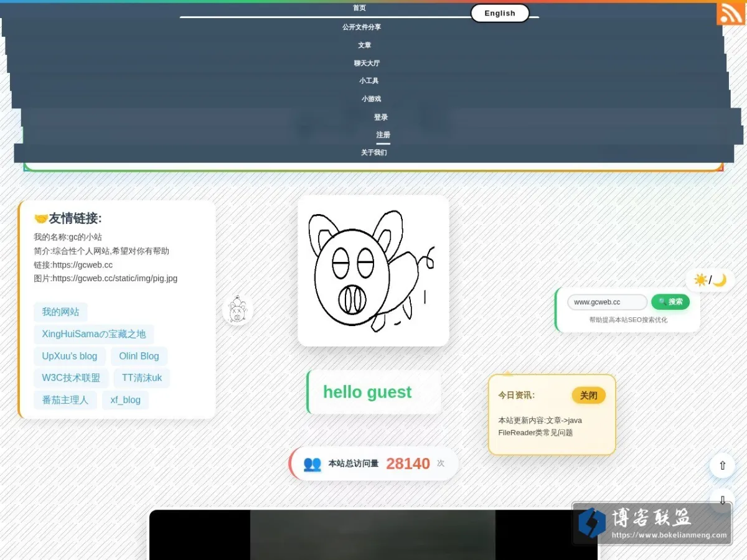Open the 首页 menu item

(359, 8)
